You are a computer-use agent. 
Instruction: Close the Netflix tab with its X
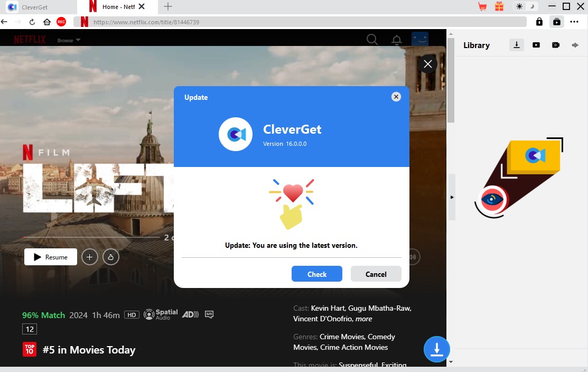[142, 6]
